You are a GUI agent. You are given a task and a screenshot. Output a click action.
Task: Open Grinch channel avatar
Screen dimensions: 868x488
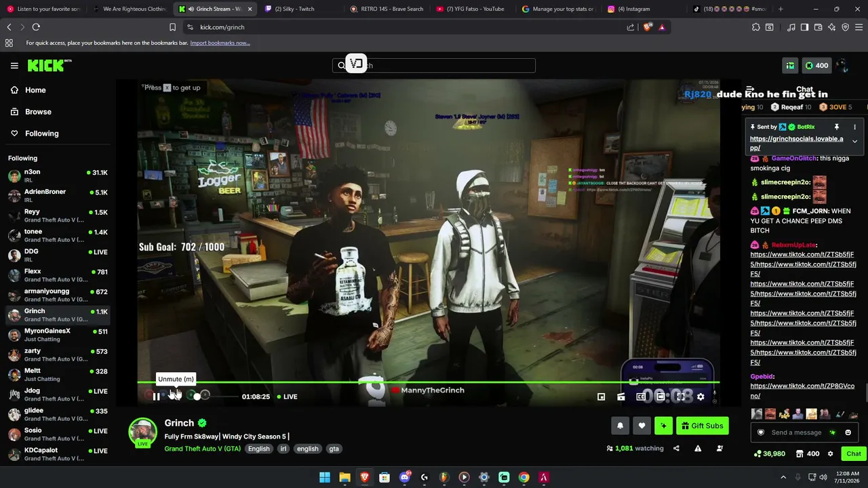(142, 432)
